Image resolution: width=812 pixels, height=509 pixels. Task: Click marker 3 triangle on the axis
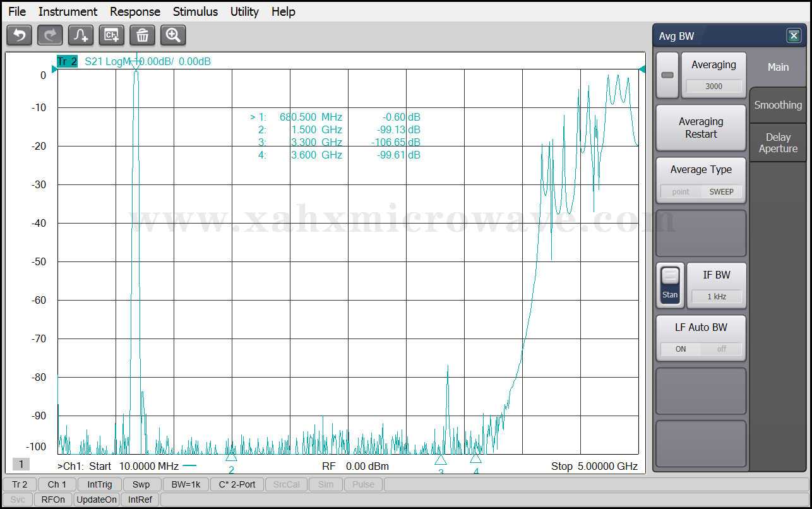(441, 459)
